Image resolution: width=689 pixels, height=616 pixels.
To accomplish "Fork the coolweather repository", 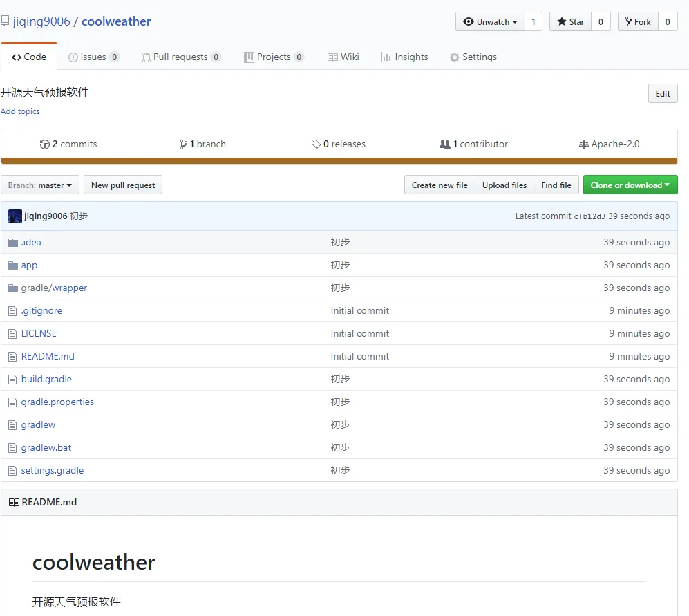I will [638, 21].
